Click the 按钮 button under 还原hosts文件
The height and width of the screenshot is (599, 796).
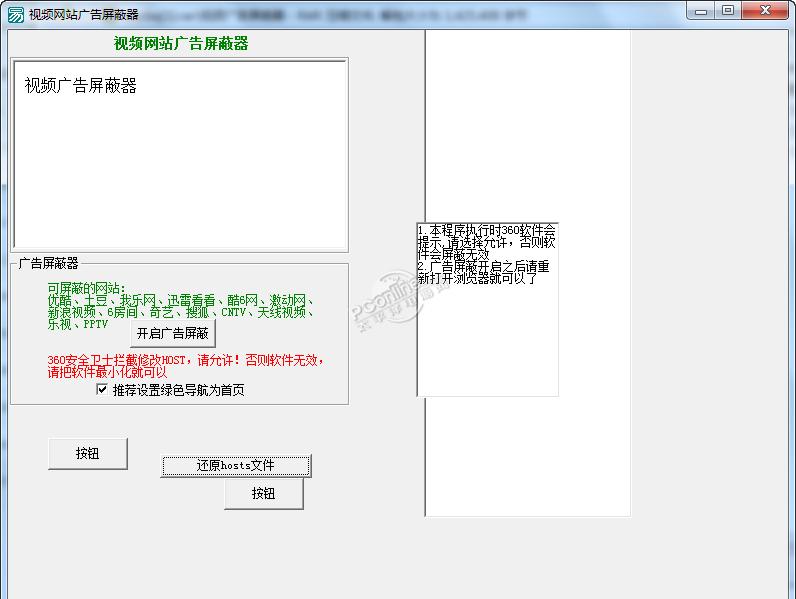(x=264, y=493)
